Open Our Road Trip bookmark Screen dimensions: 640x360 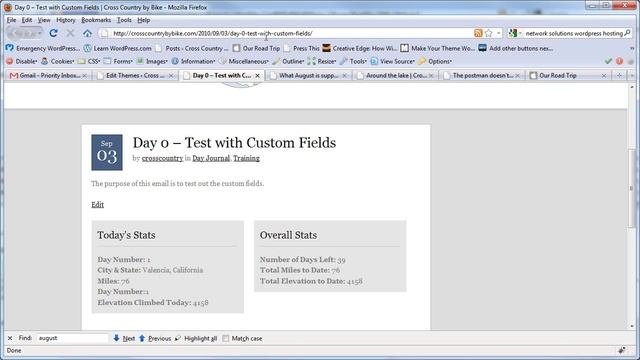pos(256,48)
